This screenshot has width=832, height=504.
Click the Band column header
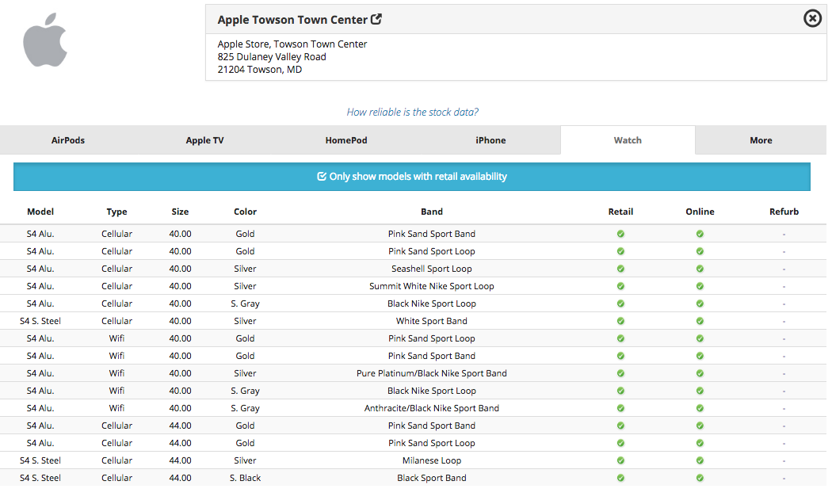[x=431, y=212]
